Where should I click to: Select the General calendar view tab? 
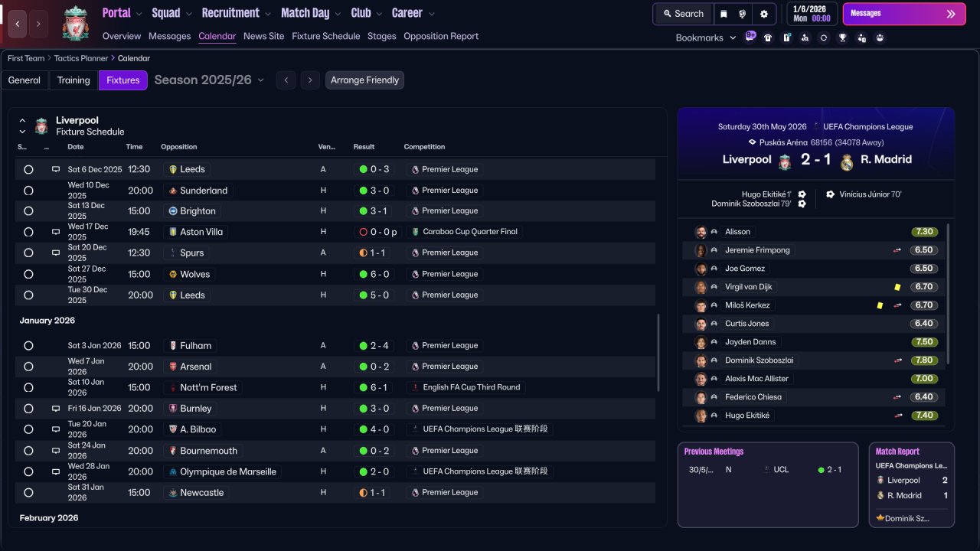tap(24, 80)
